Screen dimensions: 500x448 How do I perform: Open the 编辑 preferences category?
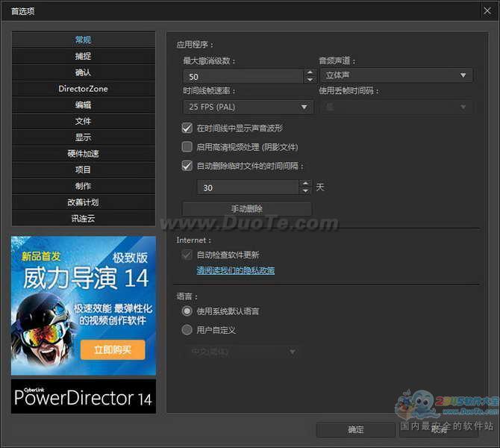tap(84, 105)
